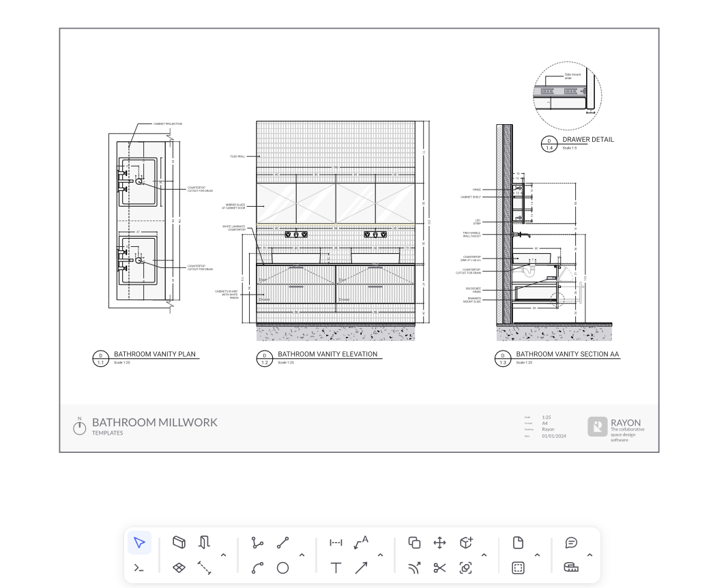Expand the architecture tools group chevron
This screenshot has width=728, height=588.
click(223, 555)
